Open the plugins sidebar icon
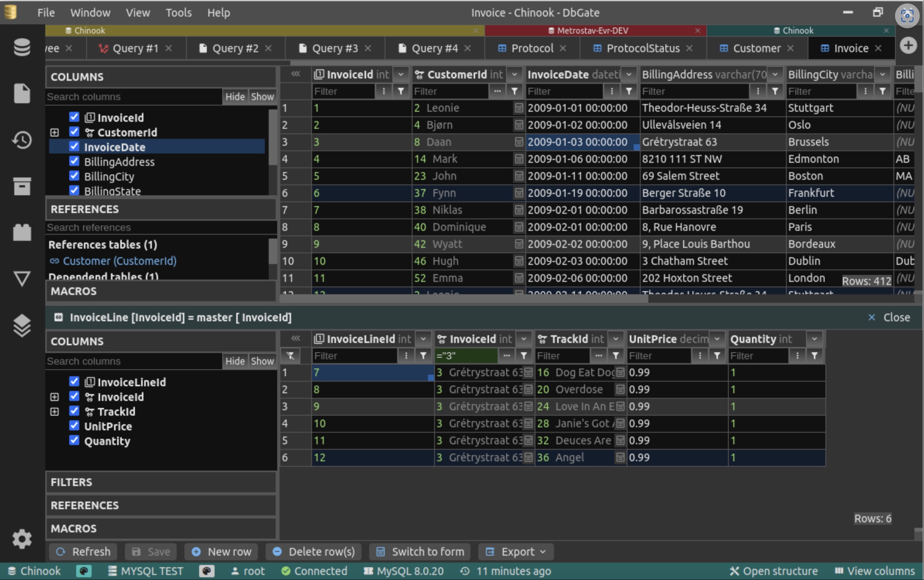The image size is (924, 580). point(22,232)
